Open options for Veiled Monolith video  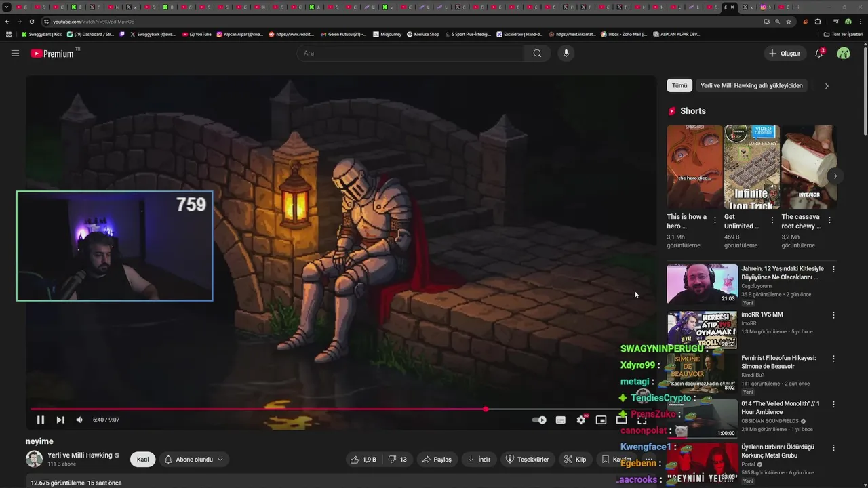click(x=833, y=404)
